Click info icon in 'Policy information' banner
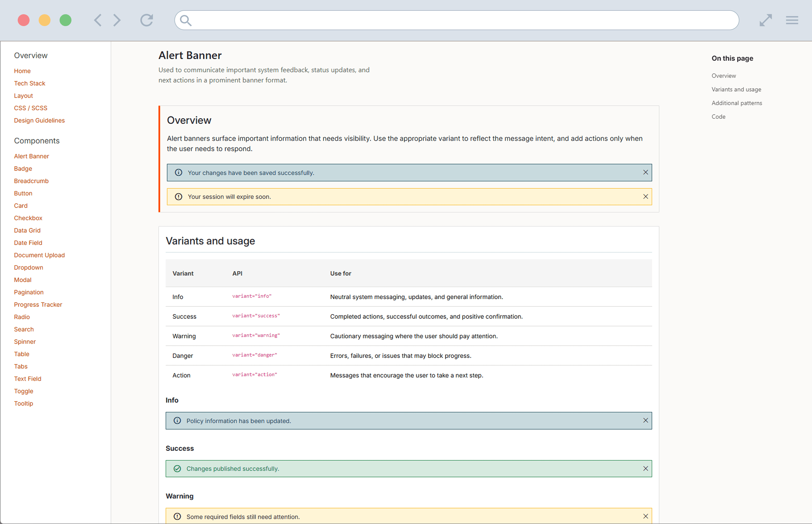The image size is (812, 524). pos(177,421)
